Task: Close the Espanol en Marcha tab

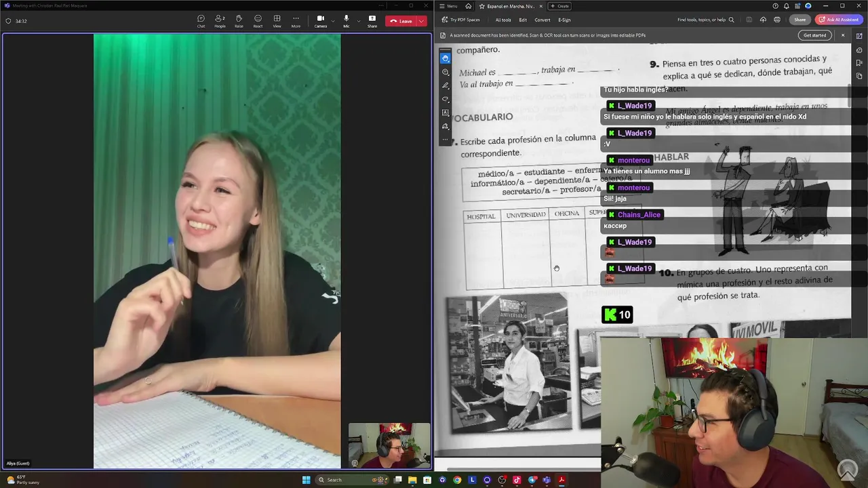Action: pyautogui.click(x=540, y=6)
